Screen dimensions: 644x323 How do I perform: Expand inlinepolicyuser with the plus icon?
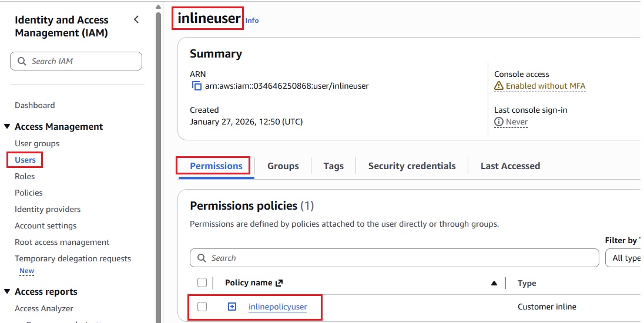232,307
